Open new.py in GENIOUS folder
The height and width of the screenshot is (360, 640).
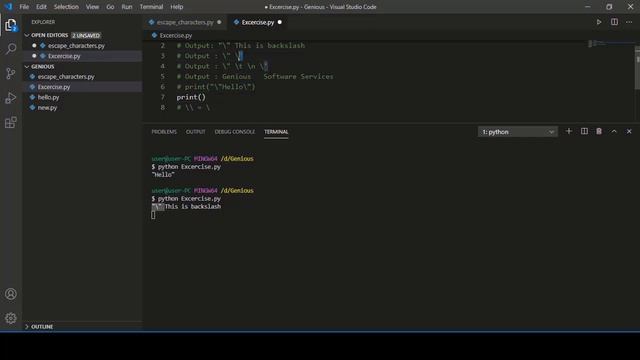[47, 108]
